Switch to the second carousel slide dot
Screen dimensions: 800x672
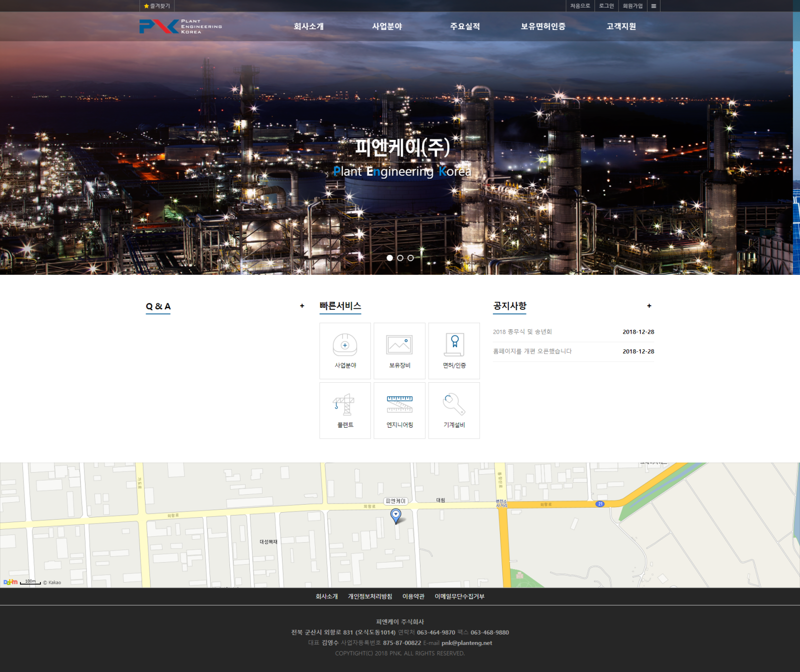(400, 258)
